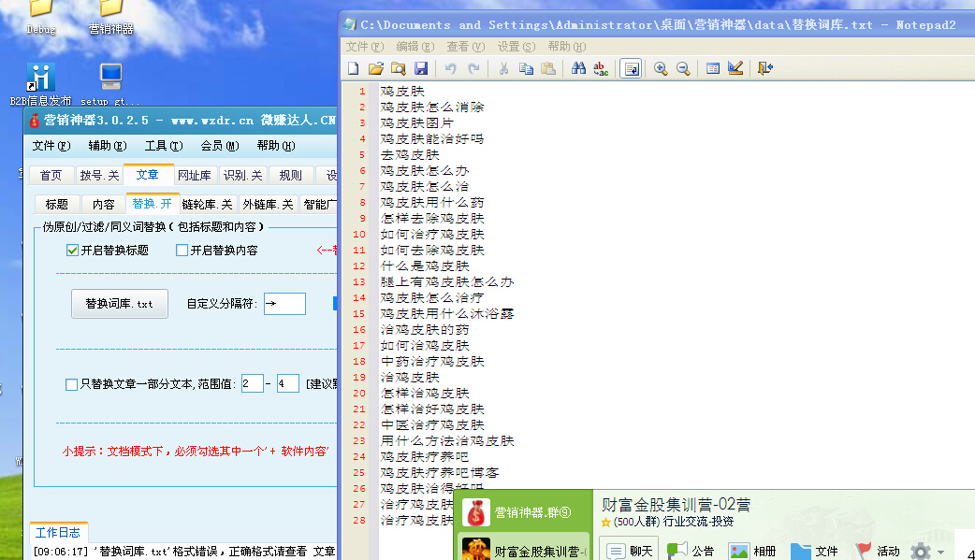Click the 公告 button in group chat
975x560 pixels.
(x=691, y=551)
